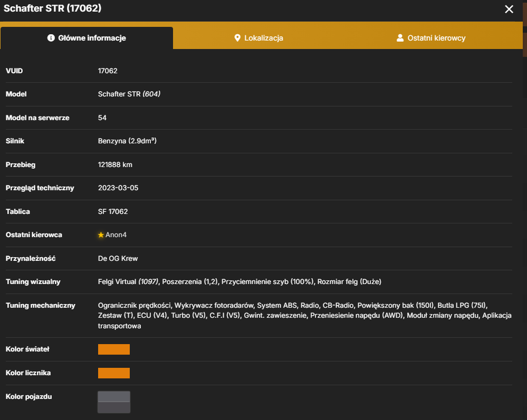Click the inspection date 2023-03-05
The image size is (527, 420).
coord(118,188)
